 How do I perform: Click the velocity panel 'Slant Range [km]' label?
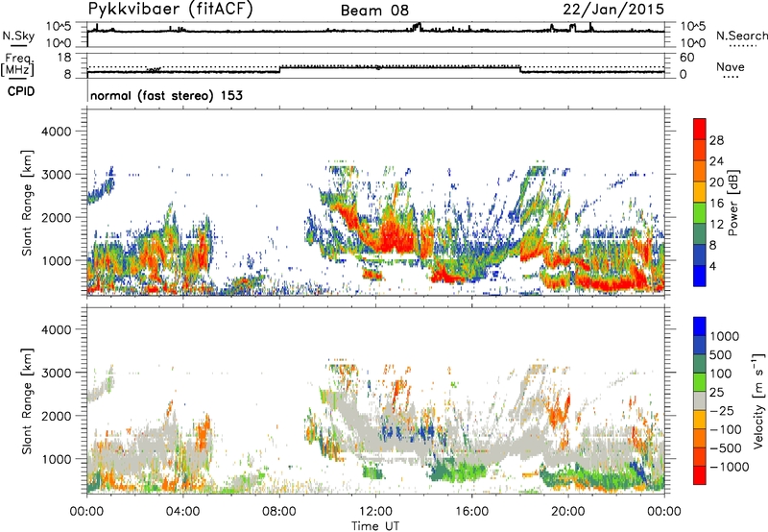pyautogui.click(x=27, y=401)
